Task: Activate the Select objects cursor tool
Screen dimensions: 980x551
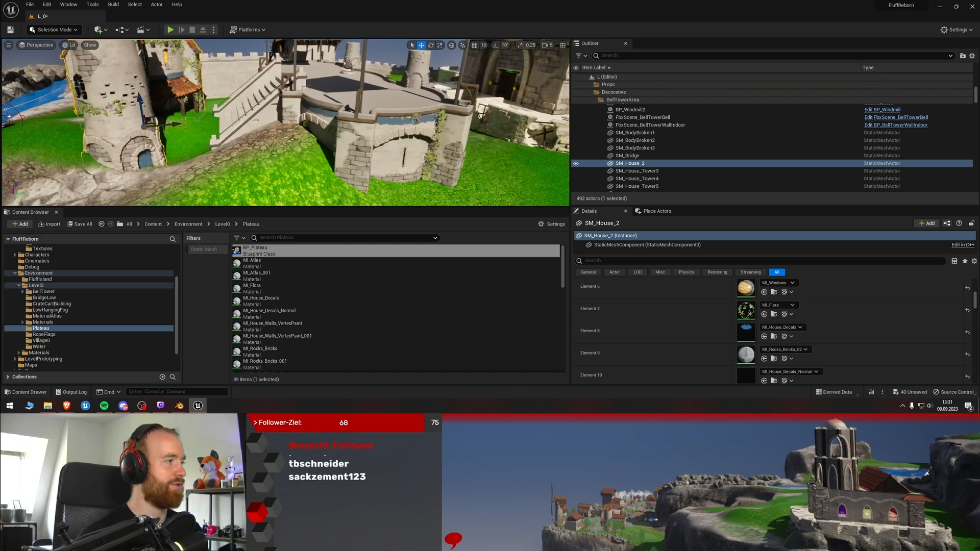Action: (x=412, y=45)
